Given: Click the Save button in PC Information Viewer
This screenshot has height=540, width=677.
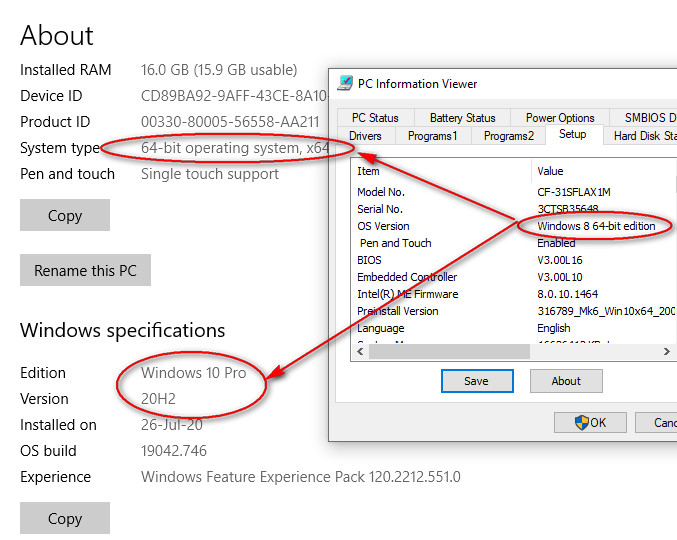Looking at the screenshot, I should 477,381.
